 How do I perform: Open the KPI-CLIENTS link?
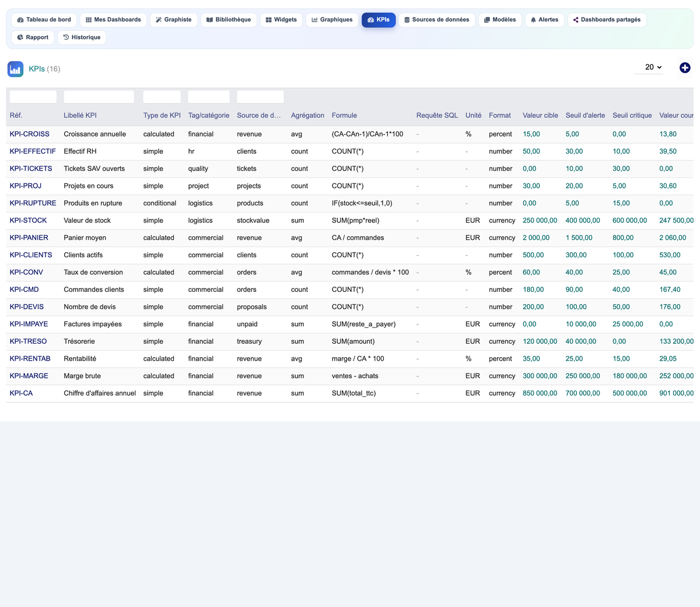click(x=31, y=255)
